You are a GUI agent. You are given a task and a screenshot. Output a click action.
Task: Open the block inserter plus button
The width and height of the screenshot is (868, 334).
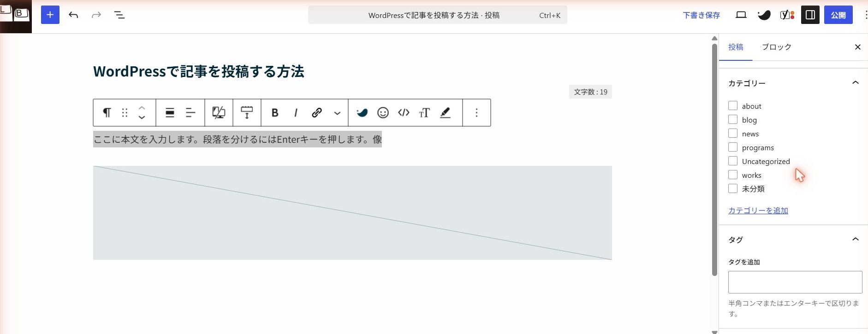pyautogui.click(x=50, y=15)
